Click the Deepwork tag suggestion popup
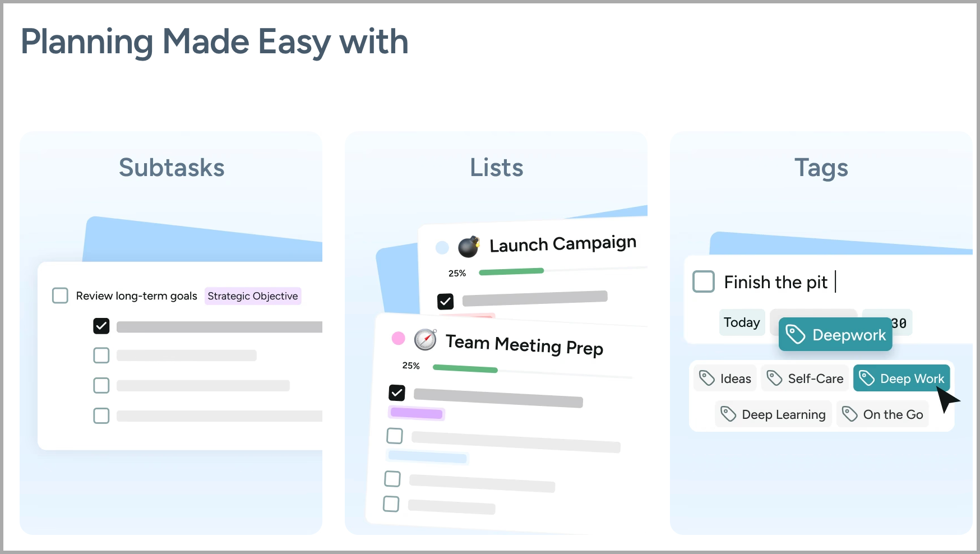The height and width of the screenshot is (554, 980). 835,335
